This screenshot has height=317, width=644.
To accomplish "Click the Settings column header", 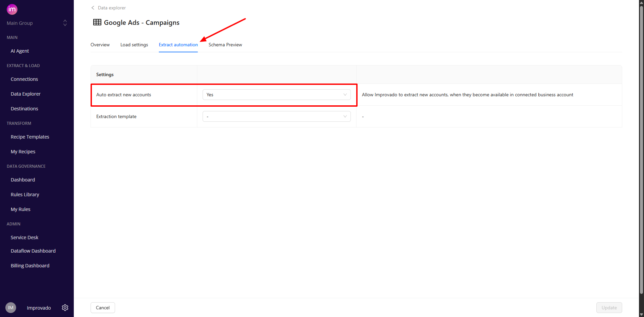I will click(x=105, y=74).
